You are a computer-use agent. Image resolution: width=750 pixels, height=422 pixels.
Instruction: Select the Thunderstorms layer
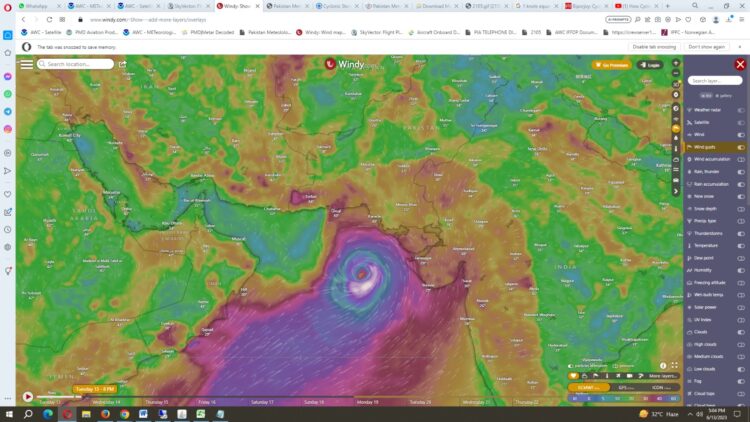tap(708, 233)
